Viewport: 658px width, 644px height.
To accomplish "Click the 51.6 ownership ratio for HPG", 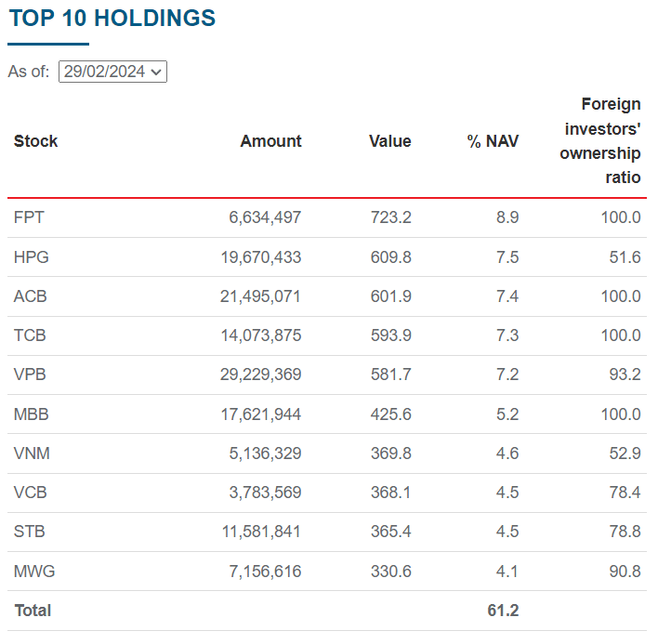I will [625, 257].
